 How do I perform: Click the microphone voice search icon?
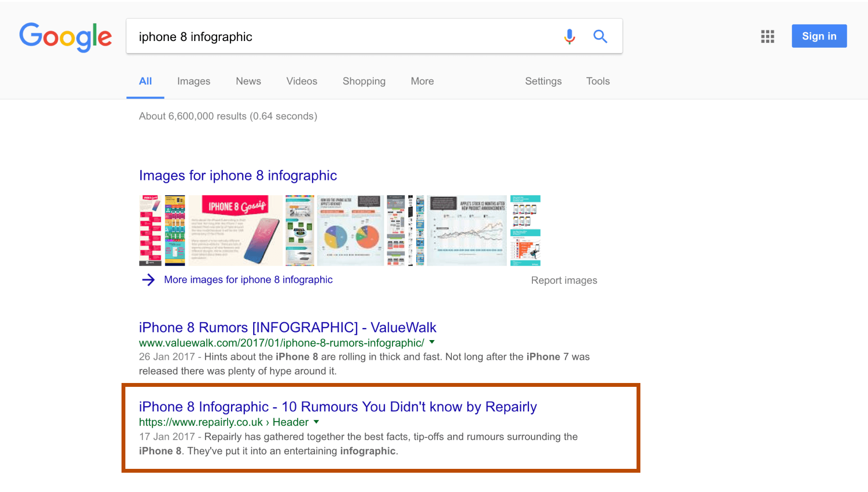pyautogui.click(x=570, y=37)
